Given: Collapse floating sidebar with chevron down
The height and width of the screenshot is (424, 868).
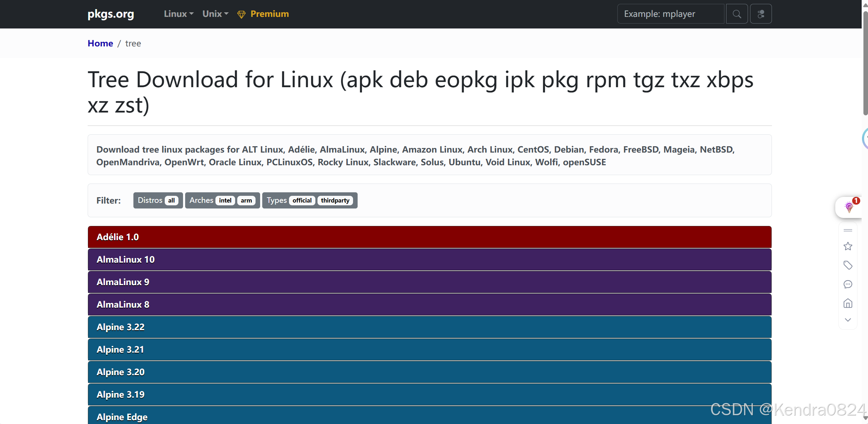Looking at the screenshot, I should coord(848,320).
